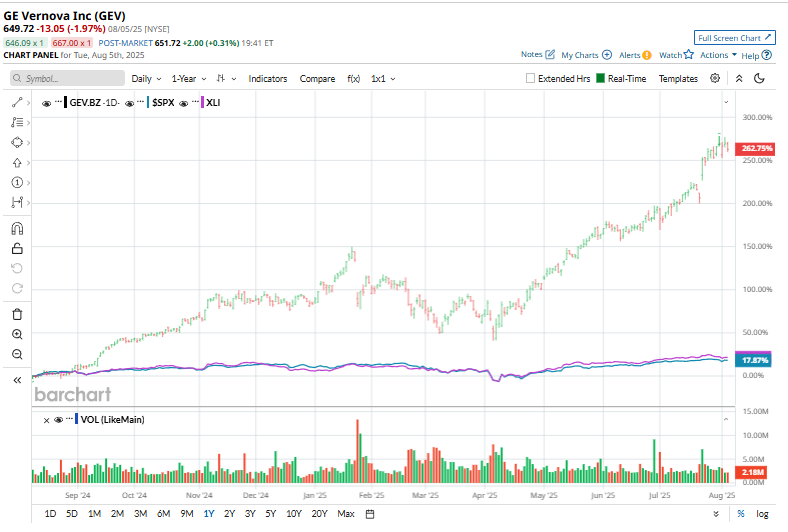Toggle percent scale mode

point(741,514)
